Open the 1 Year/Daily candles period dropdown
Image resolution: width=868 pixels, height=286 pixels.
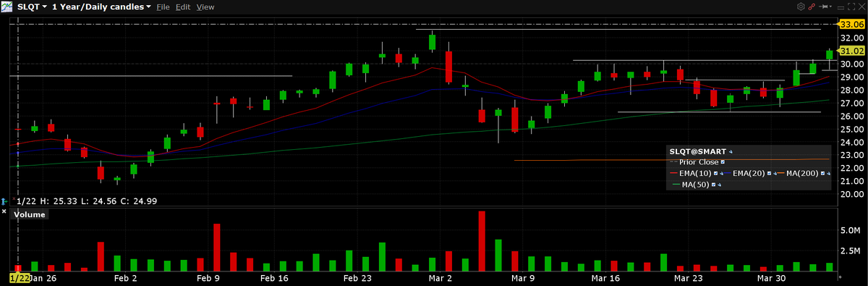pyautogui.click(x=102, y=7)
